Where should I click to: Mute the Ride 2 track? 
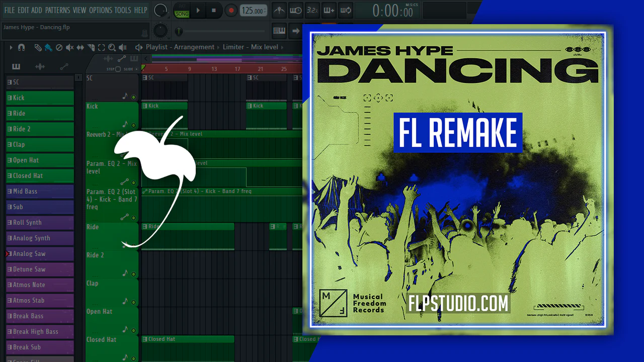133,274
